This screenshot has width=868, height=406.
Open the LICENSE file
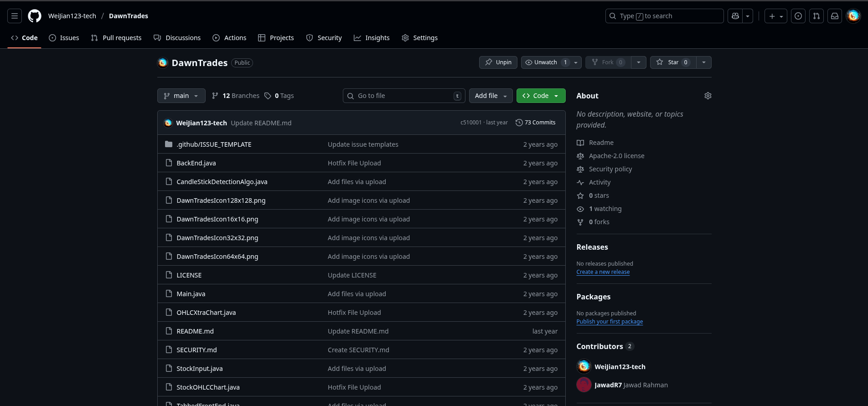click(189, 275)
